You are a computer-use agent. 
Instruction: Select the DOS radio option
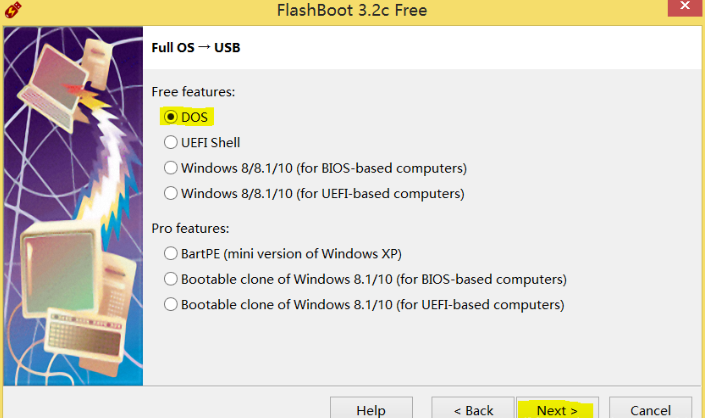tap(186, 117)
